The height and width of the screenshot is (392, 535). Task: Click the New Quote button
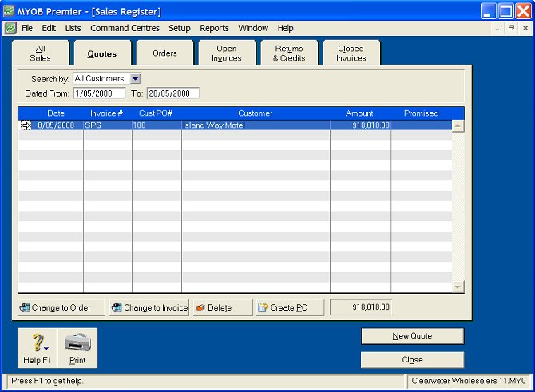tap(412, 336)
